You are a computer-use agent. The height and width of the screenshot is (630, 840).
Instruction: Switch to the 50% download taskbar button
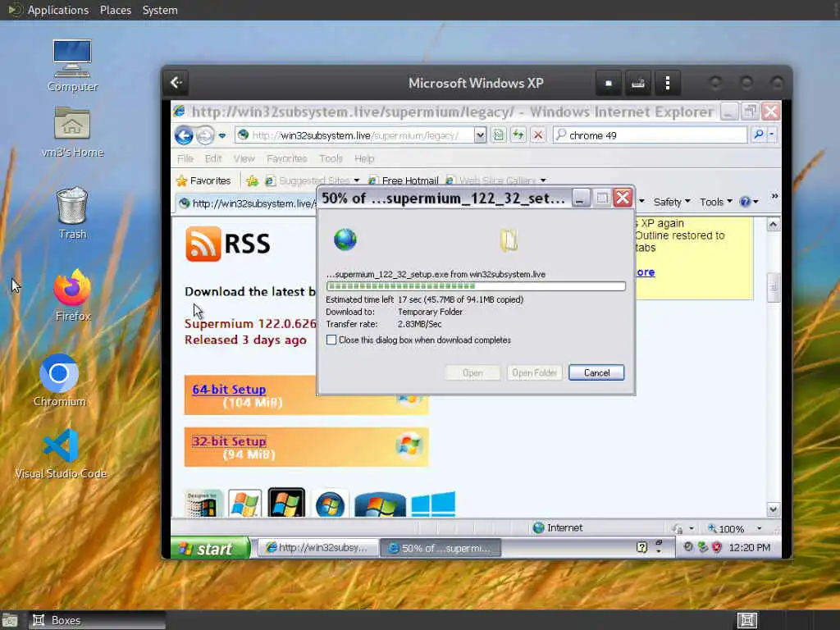(x=441, y=547)
